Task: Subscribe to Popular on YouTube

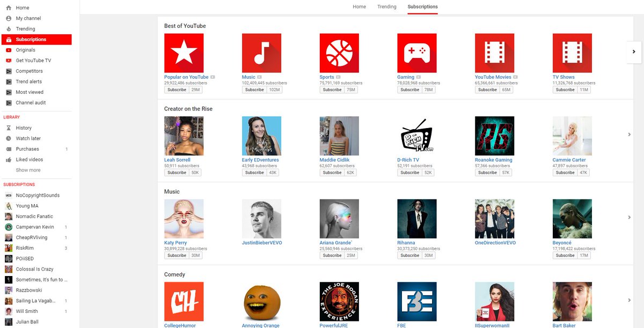Action: [x=177, y=90]
